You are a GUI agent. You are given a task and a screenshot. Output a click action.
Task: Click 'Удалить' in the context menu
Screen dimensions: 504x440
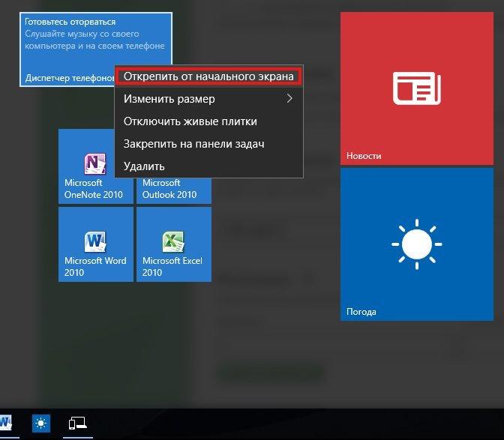click(x=208, y=166)
